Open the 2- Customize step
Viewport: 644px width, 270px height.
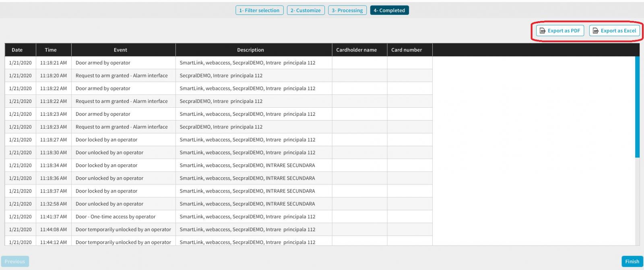point(305,10)
